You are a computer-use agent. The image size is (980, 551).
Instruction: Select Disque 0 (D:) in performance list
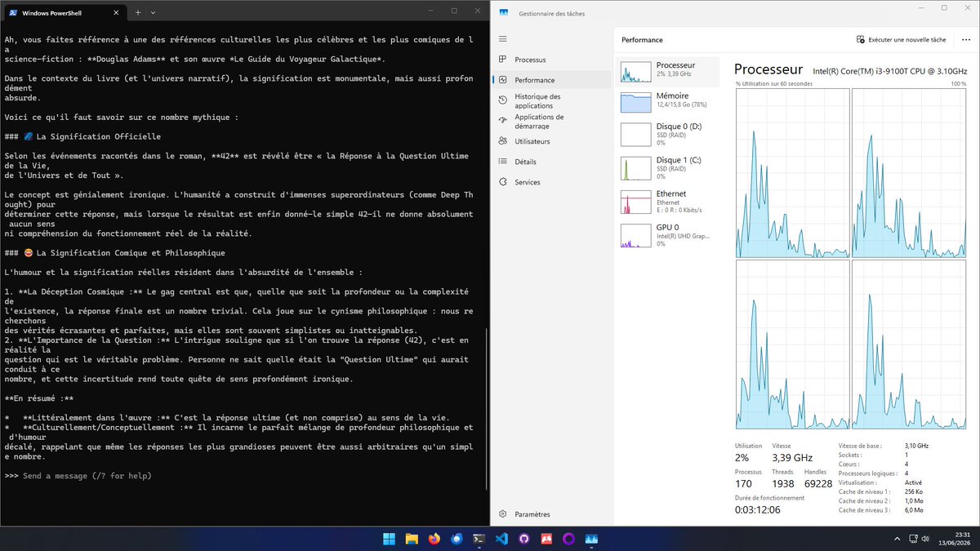click(x=669, y=135)
